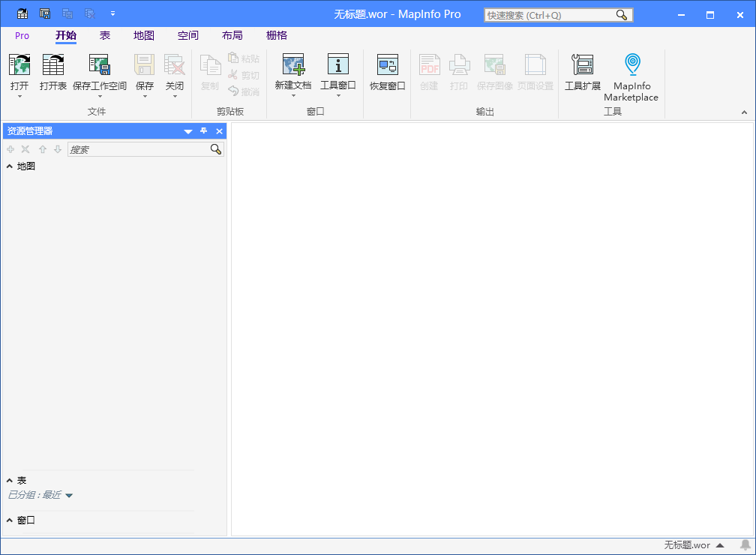Expand the 保存 dropdown arrow
This screenshot has height=555, width=756.
pyautogui.click(x=145, y=97)
